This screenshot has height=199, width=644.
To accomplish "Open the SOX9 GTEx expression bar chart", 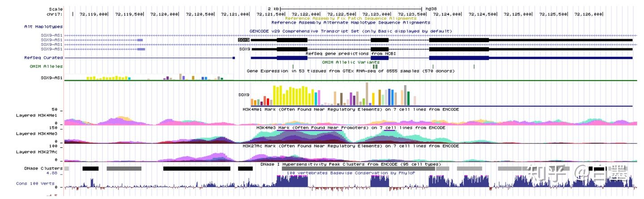I will (335, 94).
